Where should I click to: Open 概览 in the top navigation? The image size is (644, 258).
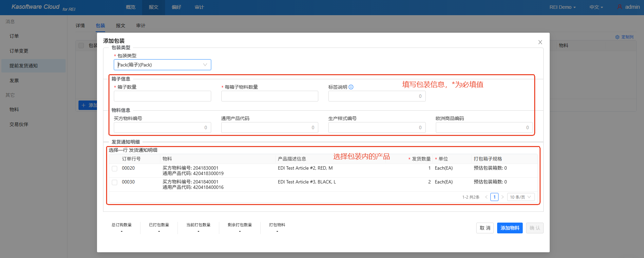[131, 7]
